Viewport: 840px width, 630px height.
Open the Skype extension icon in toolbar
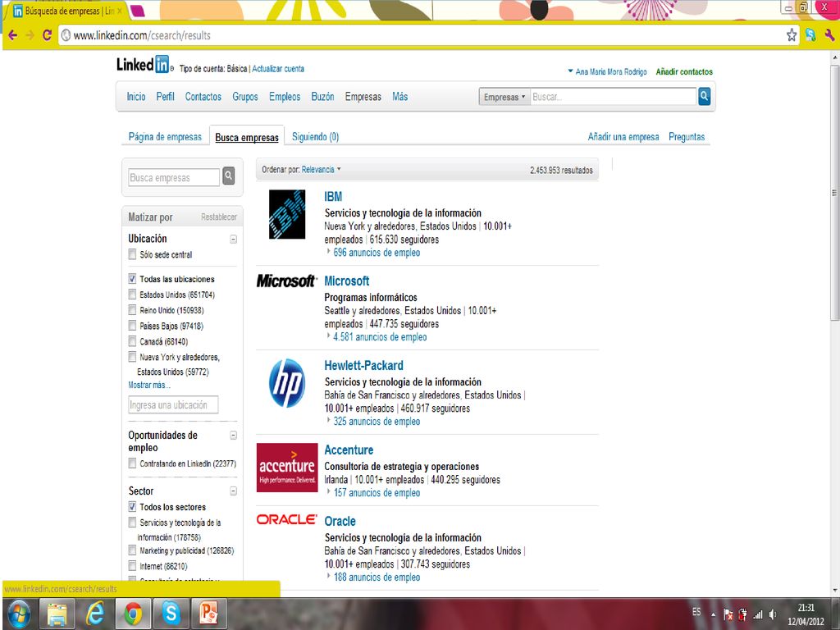point(810,35)
